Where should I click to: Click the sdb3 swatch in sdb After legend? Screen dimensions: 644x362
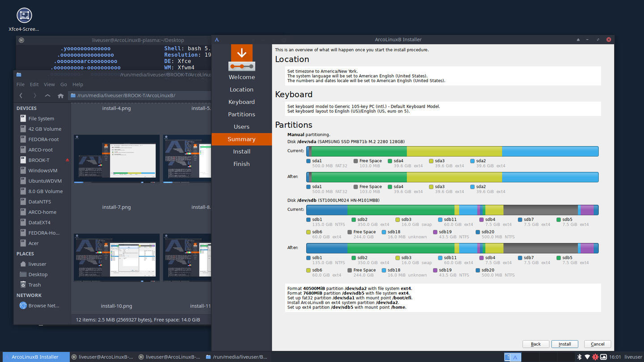(398, 258)
